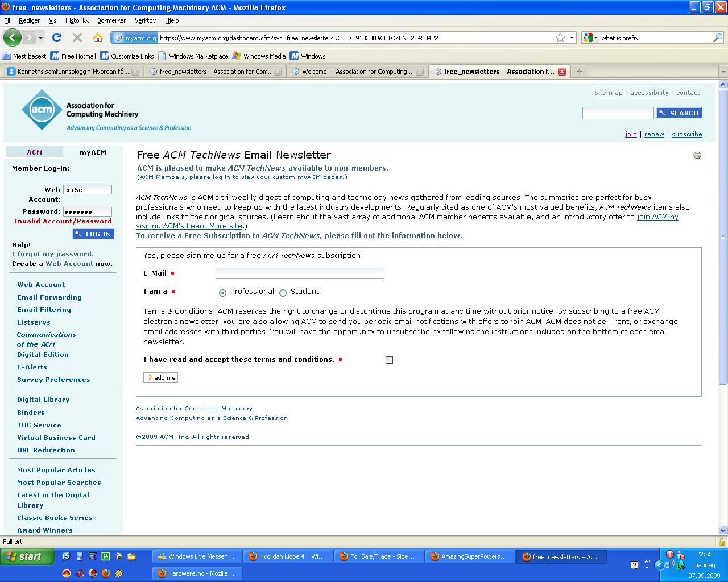Switch to Windows Live Messenger taskbar button
The height and width of the screenshot is (582, 728).
pyautogui.click(x=197, y=557)
